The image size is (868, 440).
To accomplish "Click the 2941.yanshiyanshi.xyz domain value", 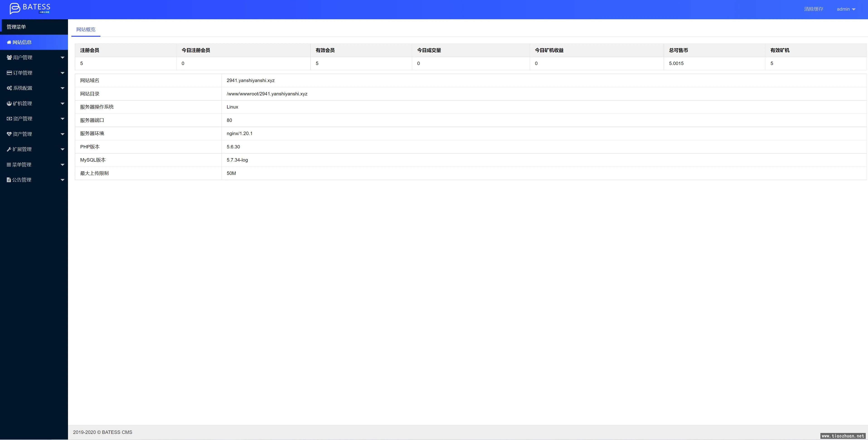I will click(x=251, y=80).
